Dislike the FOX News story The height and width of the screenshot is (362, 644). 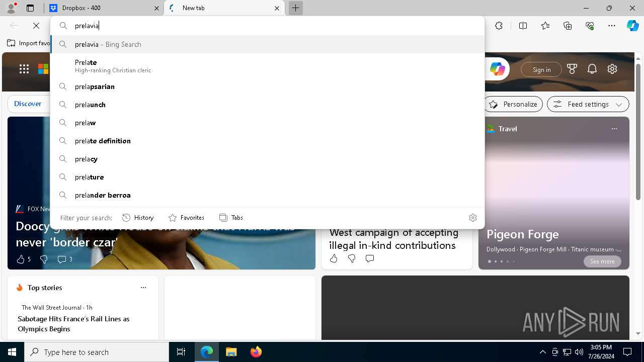43,259
